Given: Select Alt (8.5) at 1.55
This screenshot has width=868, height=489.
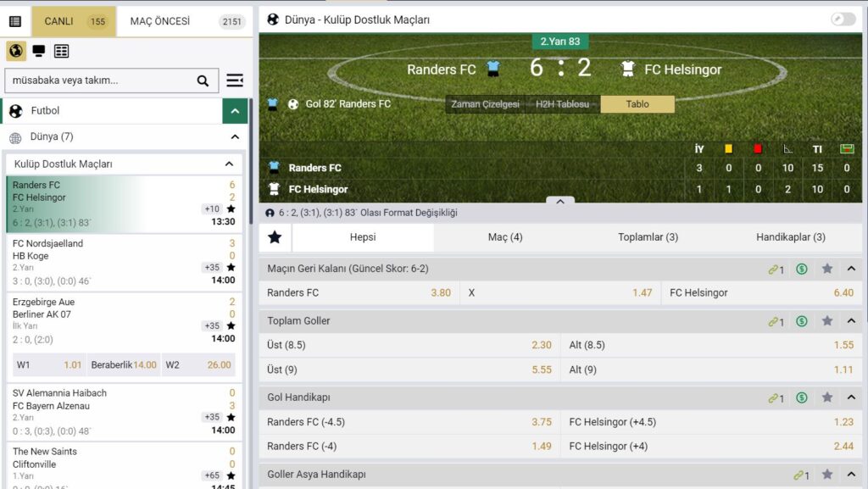Looking at the screenshot, I should (x=711, y=345).
